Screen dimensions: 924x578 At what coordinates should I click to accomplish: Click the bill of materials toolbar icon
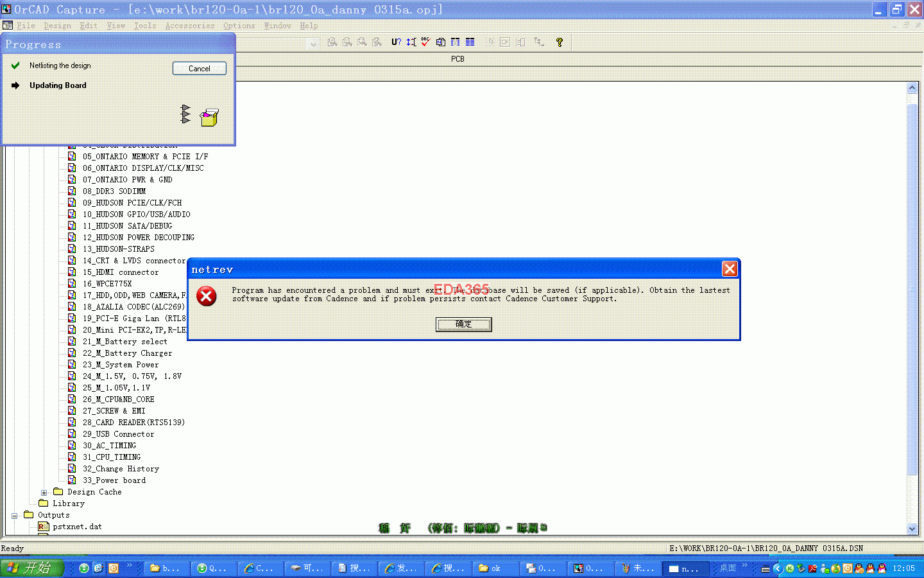click(x=470, y=42)
